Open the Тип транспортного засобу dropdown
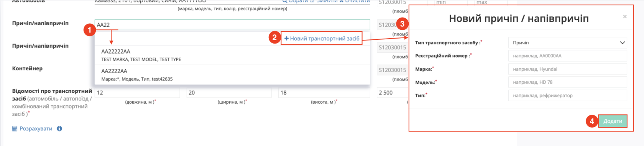The width and height of the screenshot is (644, 146). coord(568,43)
